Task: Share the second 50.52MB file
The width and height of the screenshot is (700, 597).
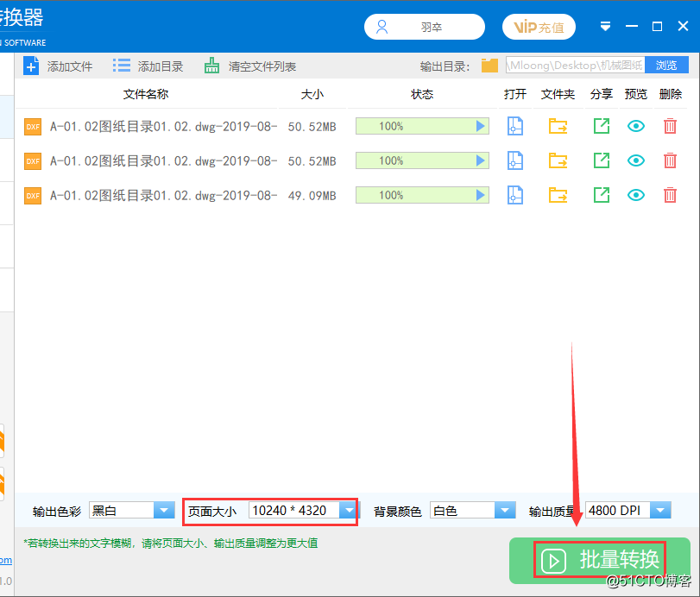Action: [x=602, y=160]
